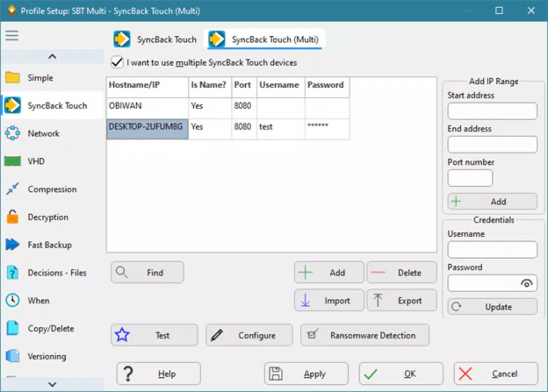Click the SyncBack Touch (Multi) tab icon
This screenshot has width=548, height=392.
(216, 39)
